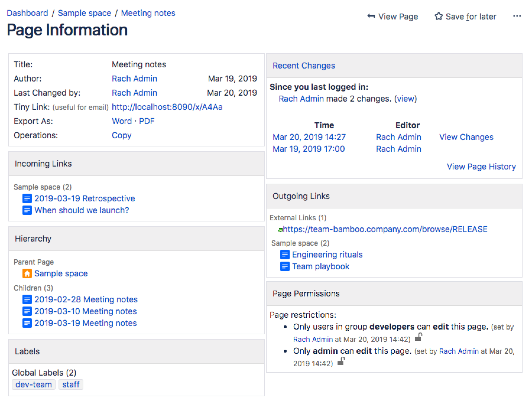The image size is (532, 401).
Task: Click the unlock icon for admin edit restriction
Action: coord(341,361)
